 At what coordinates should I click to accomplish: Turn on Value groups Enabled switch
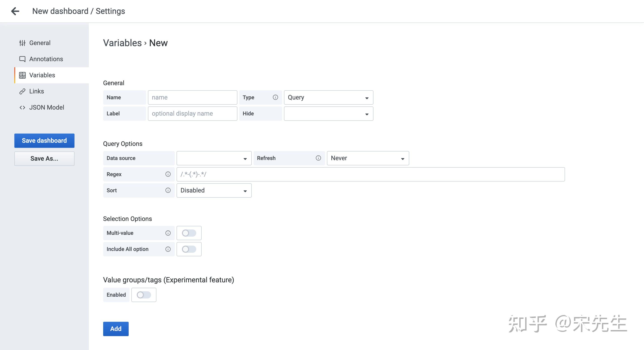pos(144,295)
